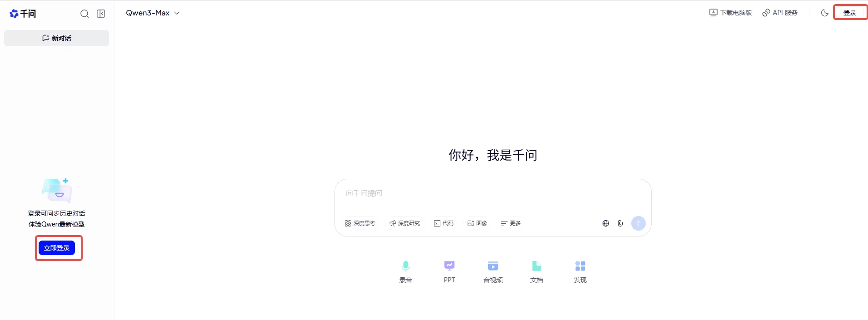Click the 千问 logo in sidebar
Screen dimensions: 868x320
click(23, 14)
